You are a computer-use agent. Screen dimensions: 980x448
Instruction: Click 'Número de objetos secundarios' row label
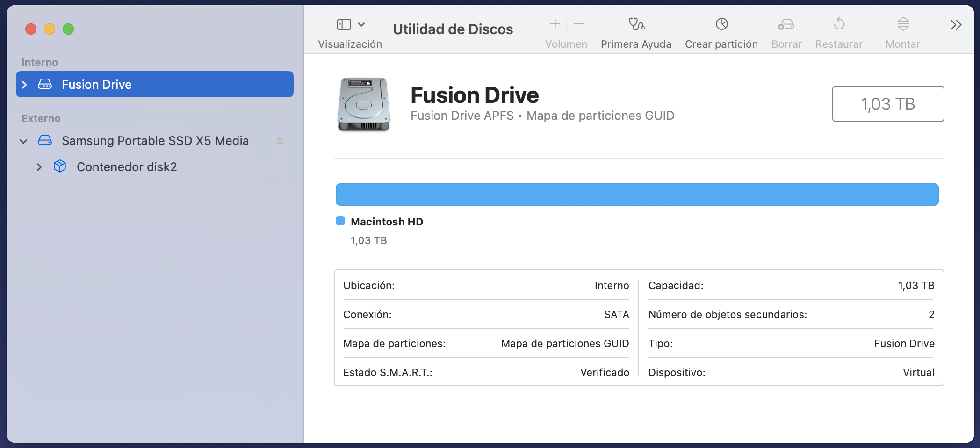[728, 314]
